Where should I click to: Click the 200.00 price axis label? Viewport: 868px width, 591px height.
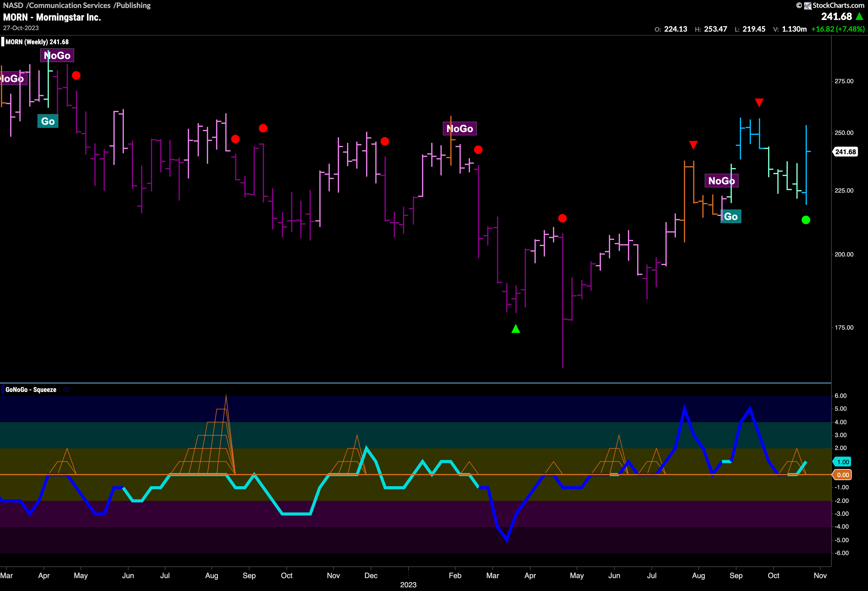pos(844,254)
